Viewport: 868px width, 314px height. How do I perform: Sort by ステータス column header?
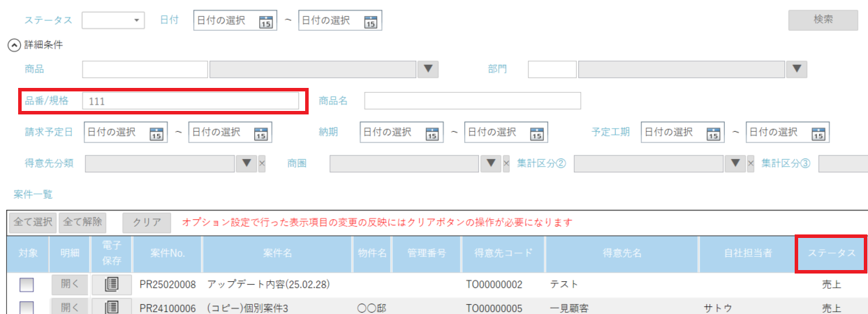point(832,253)
